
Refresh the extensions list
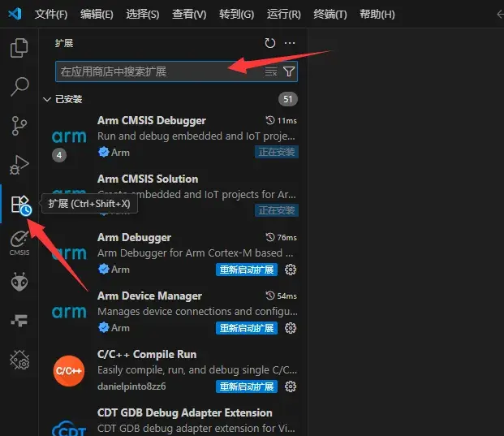coord(270,43)
